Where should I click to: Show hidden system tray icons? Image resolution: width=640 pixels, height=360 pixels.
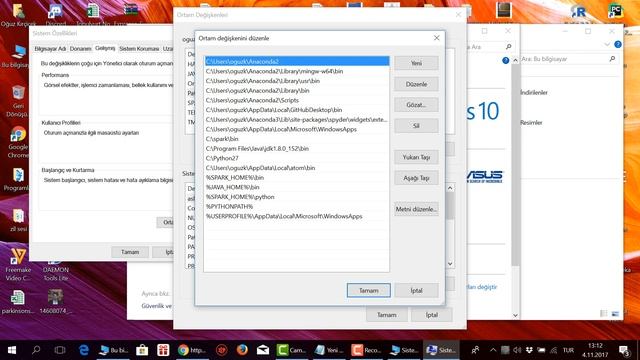(x=493, y=350)
